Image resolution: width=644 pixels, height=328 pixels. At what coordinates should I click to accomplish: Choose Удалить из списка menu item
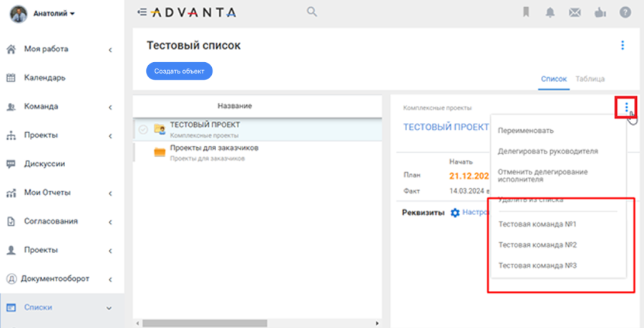tap(530, 200)
